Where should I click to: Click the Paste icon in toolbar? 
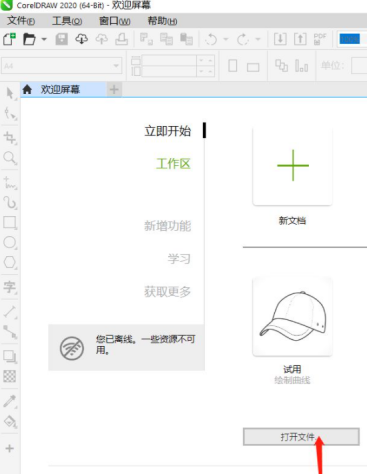coord(186,39)
